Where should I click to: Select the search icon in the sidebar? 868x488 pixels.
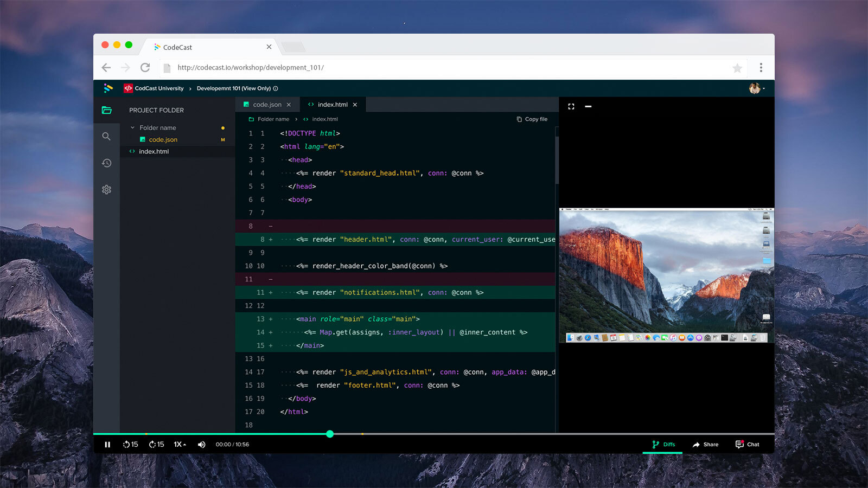pyautogui.click(x=107, y=136)
